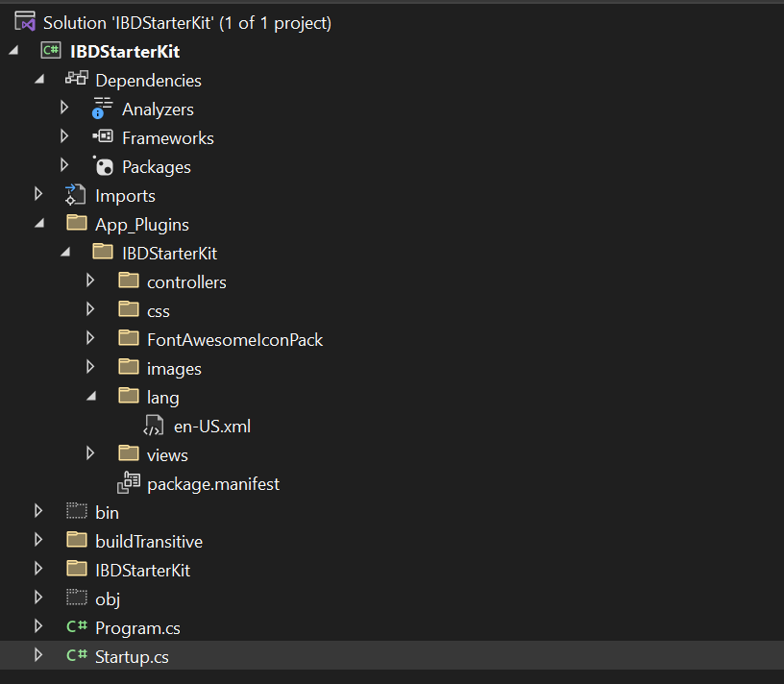Expand the bin node
The image size is (784, 684).
(37, 512)
